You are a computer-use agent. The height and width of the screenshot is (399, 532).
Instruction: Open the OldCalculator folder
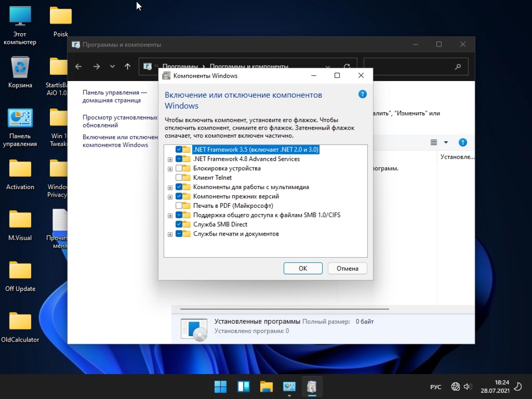(x=20, y=328)
